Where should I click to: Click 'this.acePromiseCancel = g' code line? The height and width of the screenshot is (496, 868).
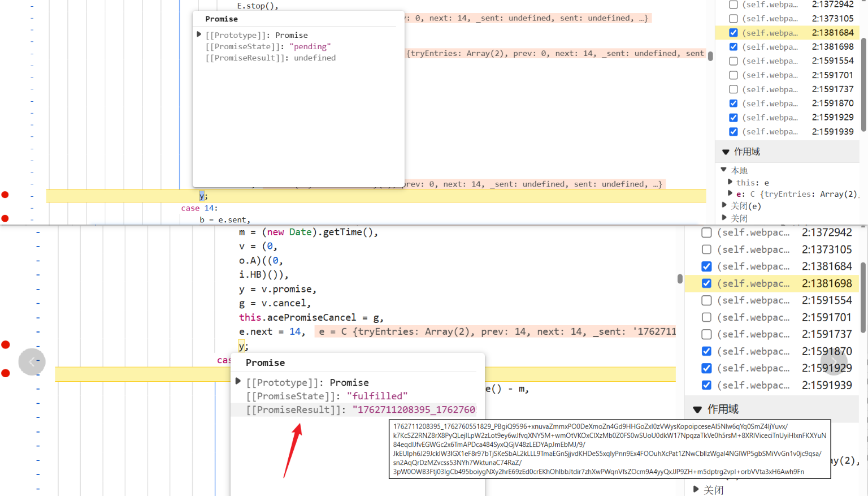[311, 317]
